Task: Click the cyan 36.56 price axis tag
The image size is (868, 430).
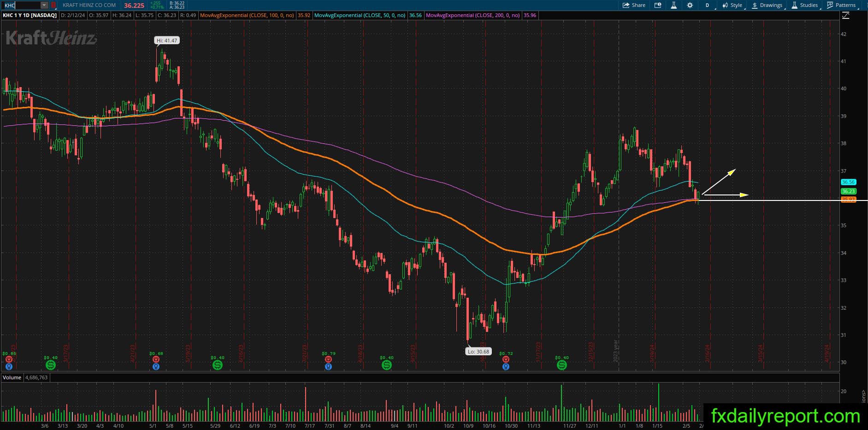Action: pos(849,182)
